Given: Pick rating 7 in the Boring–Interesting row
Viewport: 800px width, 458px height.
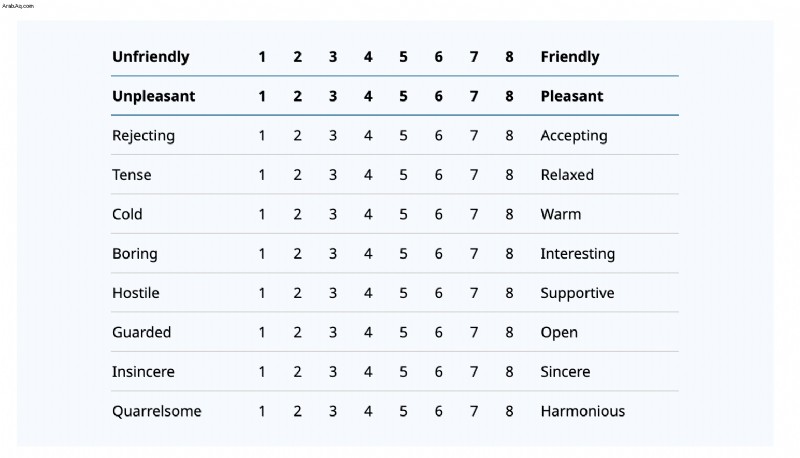Looking at the screenshot, I should pos(474,253).
